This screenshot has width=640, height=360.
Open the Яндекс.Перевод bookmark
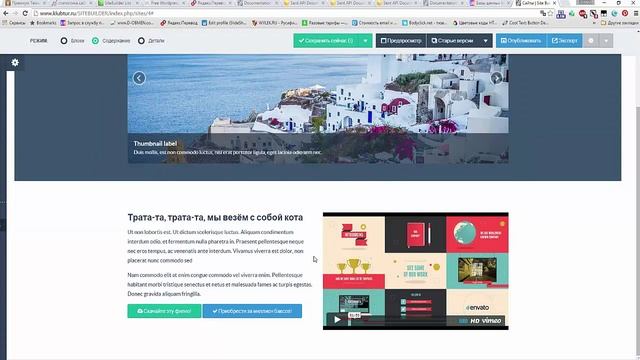click(x=179, y=23)
